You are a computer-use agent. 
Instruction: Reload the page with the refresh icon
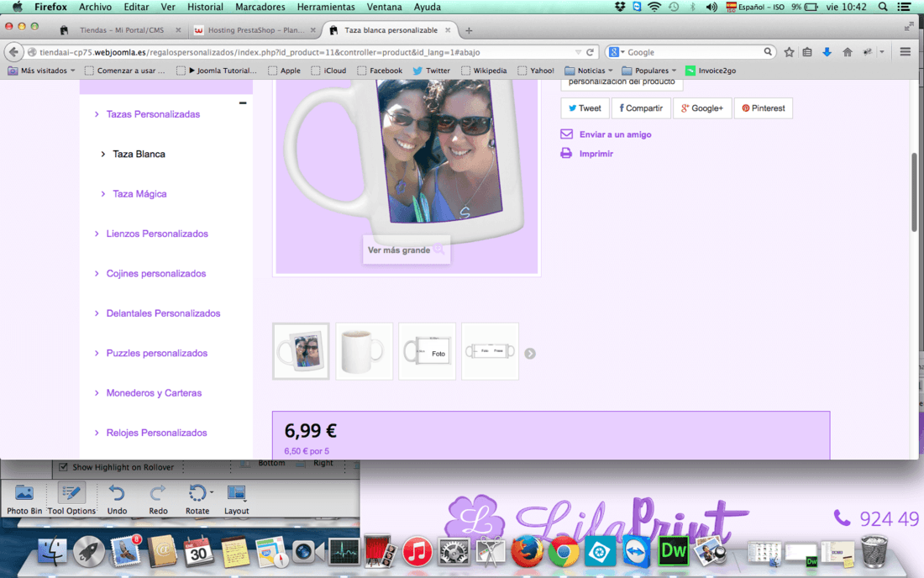590,52
